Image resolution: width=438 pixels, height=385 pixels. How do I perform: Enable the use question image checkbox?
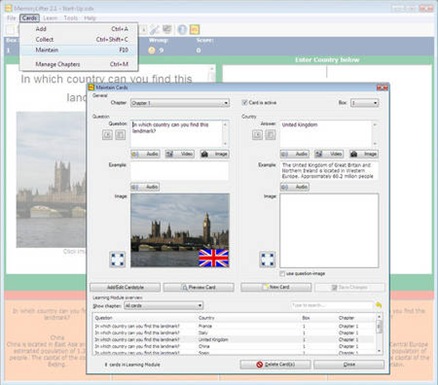[282, 274]
